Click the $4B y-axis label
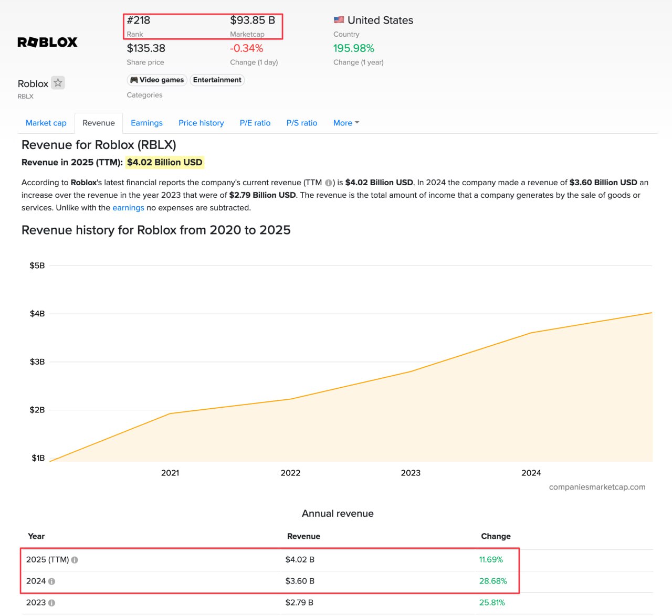Image resolution: width=672 pixels, height=616 pixels. [37, 314]
